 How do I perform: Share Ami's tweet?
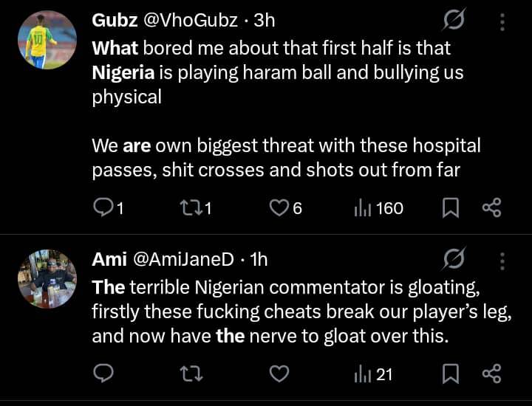(491, 374)
